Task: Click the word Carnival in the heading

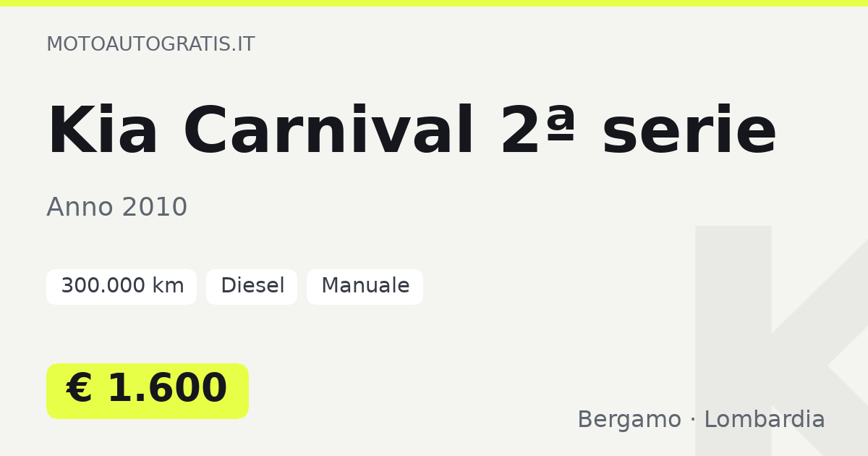Action: pyautogui.click(x=328, y=131)
